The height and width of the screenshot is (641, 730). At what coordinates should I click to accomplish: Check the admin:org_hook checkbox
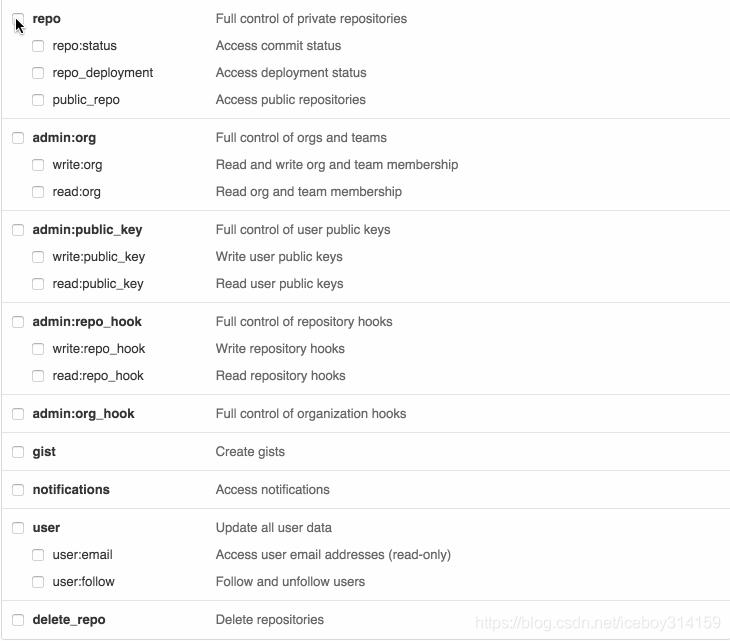(18, 414)
